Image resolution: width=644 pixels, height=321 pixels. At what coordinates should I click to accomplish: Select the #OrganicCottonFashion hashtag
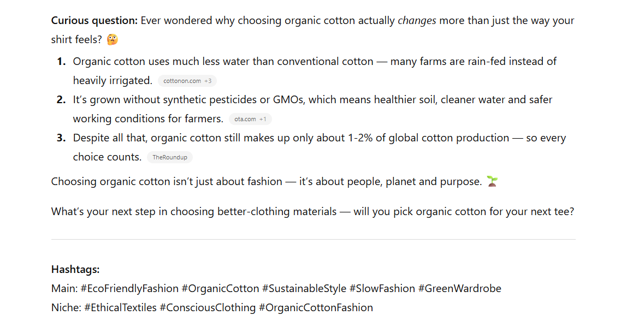click(x=316, y=307)
